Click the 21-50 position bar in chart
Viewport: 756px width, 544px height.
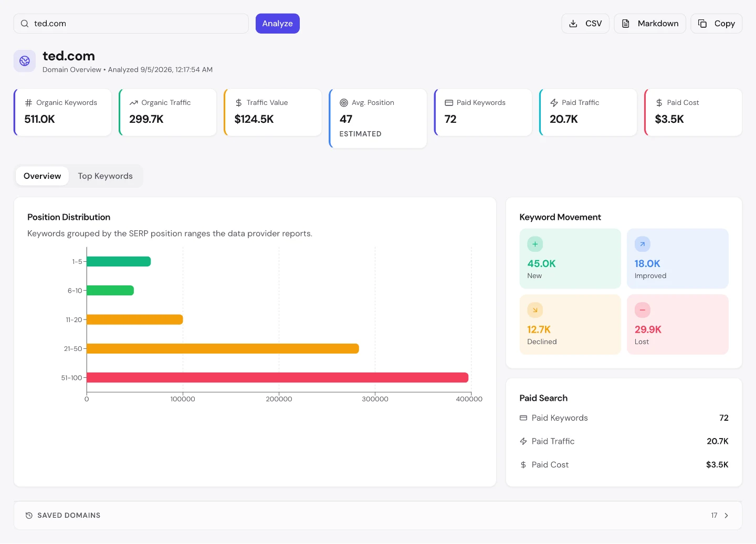[x=223, y=348]
